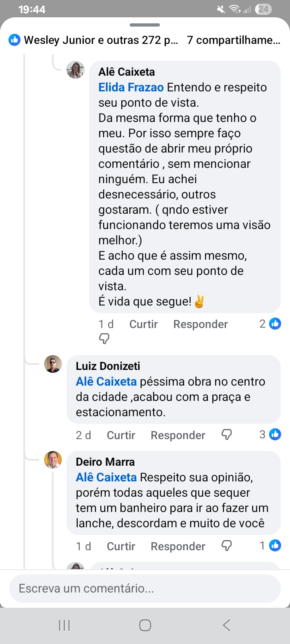
Task: Responder to Luiz Donizeti's comment
Action: 178,435
